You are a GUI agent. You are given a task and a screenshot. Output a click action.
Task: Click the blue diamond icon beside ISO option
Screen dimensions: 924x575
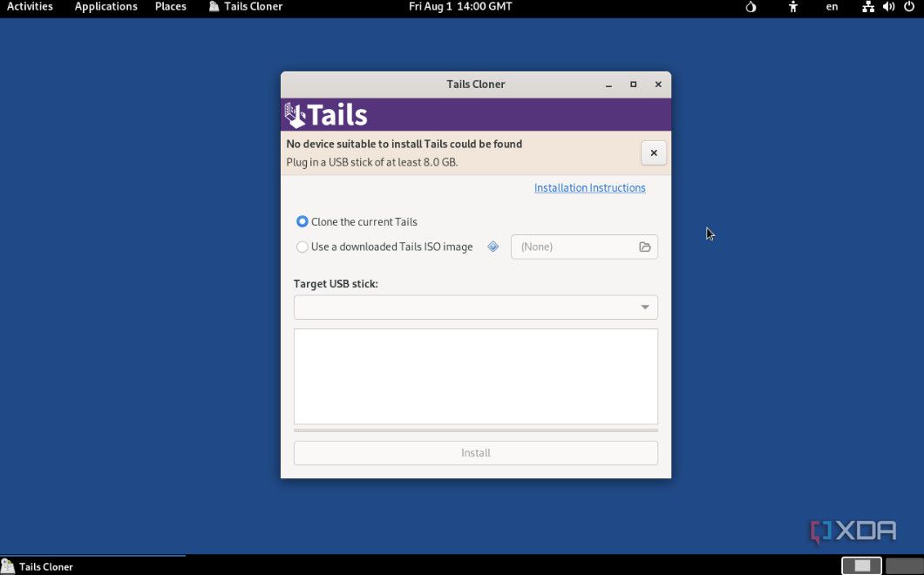(x=493, y=247)
